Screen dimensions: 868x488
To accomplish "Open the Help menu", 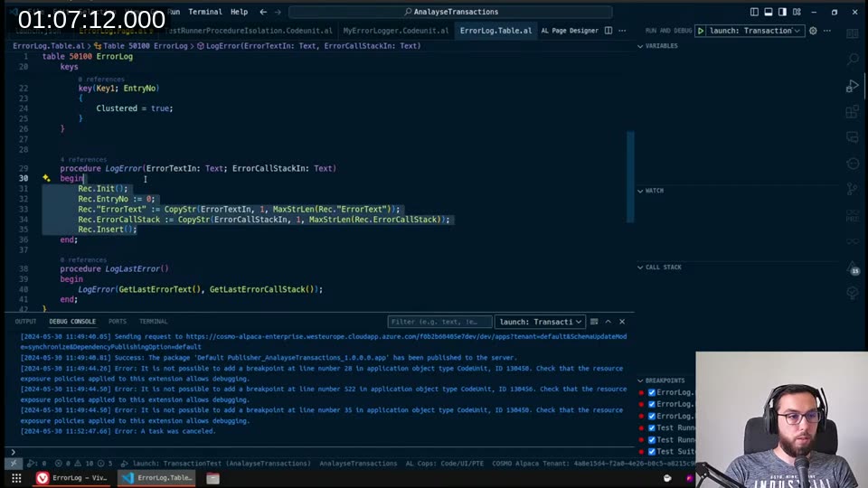I will tap(239, 12).
